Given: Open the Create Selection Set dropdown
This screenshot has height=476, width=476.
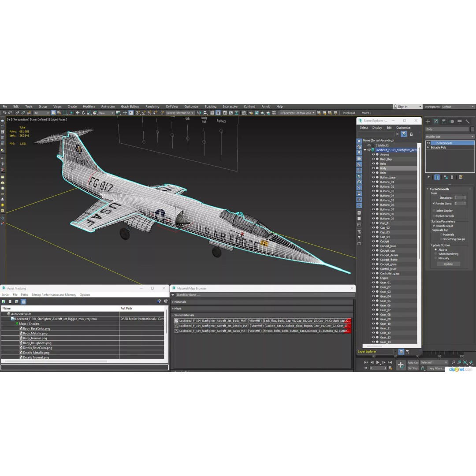Looking at the screenshot, I should coord(180,113).
